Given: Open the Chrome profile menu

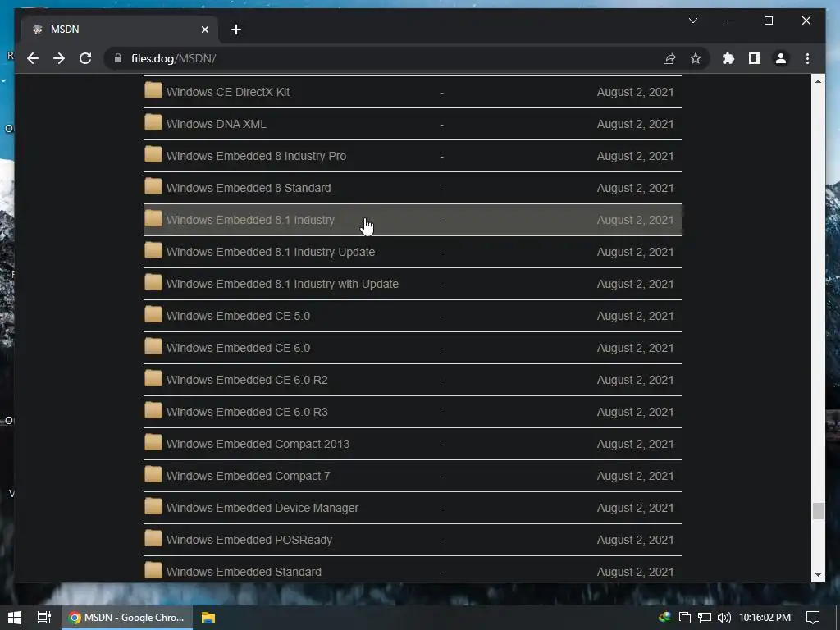Looking at the screenshot, I should click(781, 58).
